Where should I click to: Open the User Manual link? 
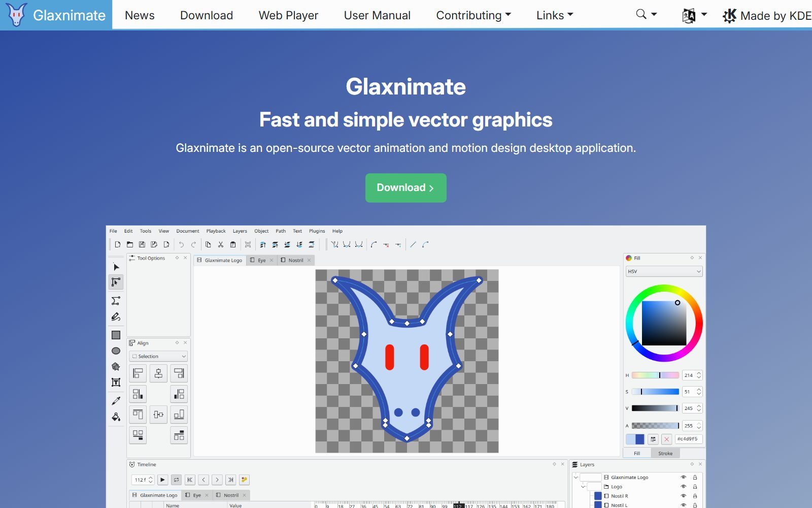(x=377, y=16)
